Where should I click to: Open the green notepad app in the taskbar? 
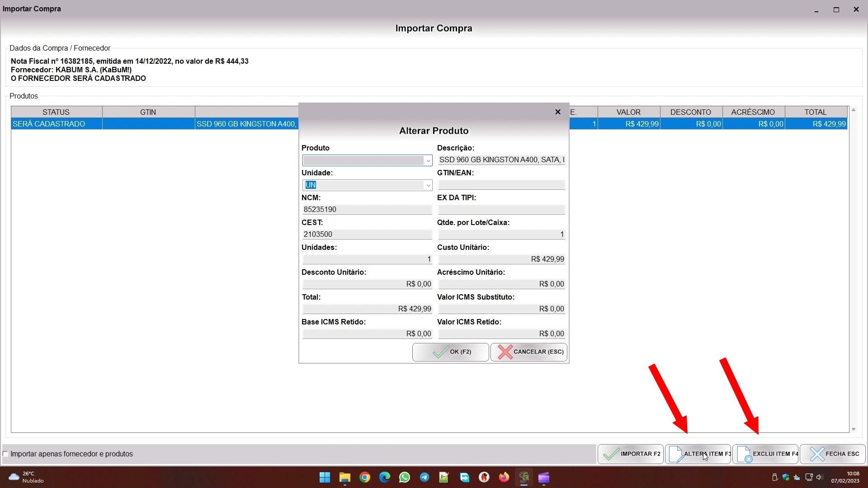(444, 477)
